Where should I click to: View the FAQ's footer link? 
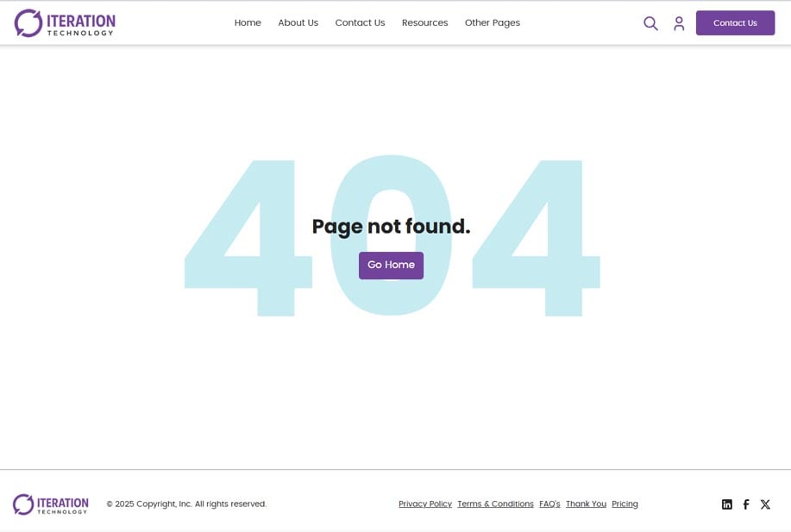[549, 504]
